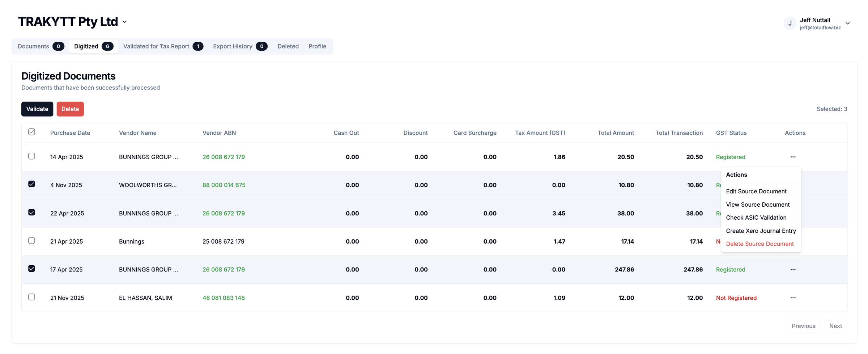Choose Delete Source Document menu item
This screenshot has height=354, width=868.
click(759, 244)
